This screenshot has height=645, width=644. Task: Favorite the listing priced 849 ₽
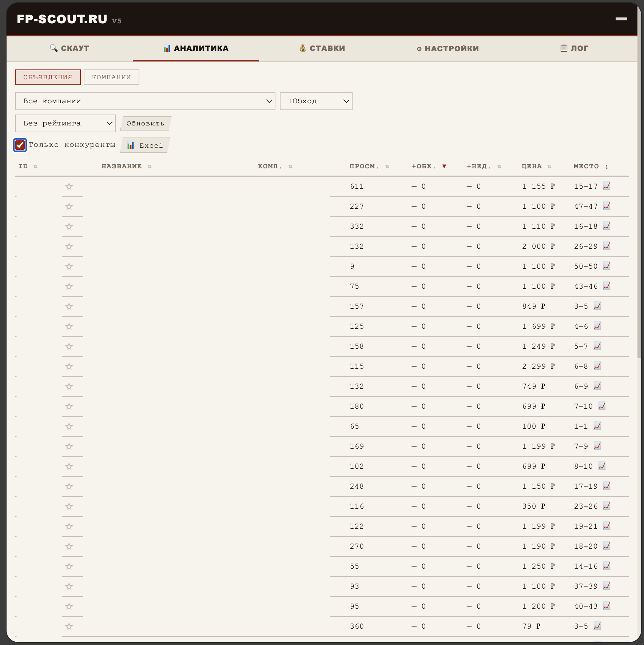(x=69, y=307)
